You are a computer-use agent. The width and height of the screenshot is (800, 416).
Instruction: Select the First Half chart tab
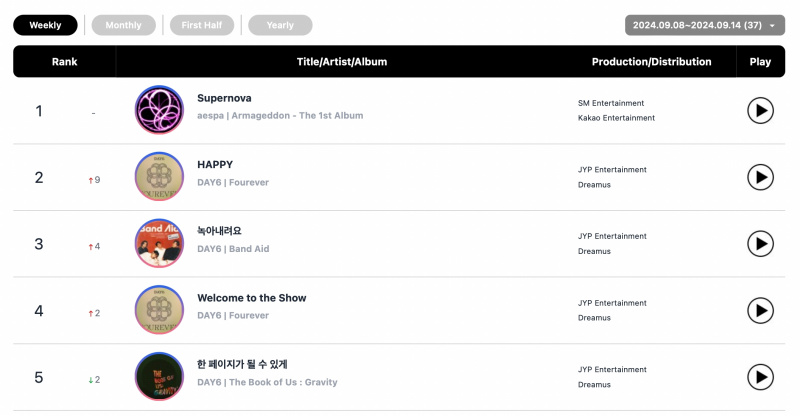[202, 25]
